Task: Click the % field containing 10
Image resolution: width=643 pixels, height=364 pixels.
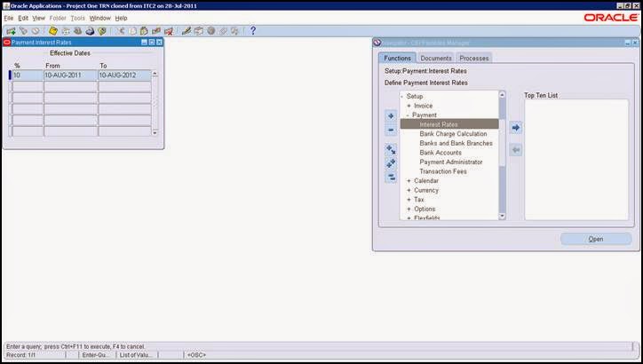Action: coord(28,75)
